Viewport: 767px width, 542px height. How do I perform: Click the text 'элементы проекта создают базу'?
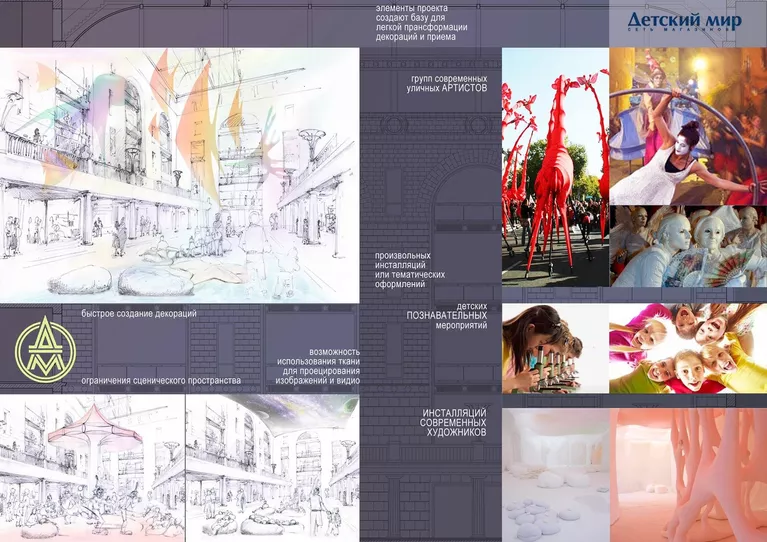pos(410,13)
